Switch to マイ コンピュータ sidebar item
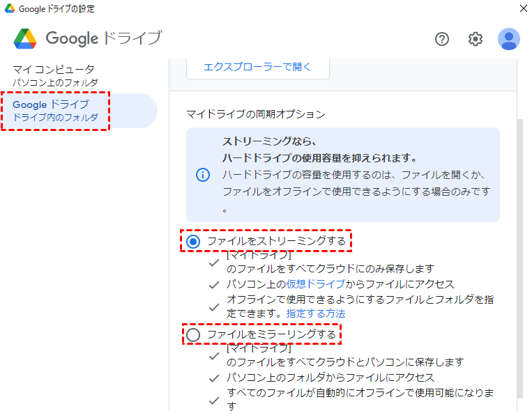 [x=55, y=76]
